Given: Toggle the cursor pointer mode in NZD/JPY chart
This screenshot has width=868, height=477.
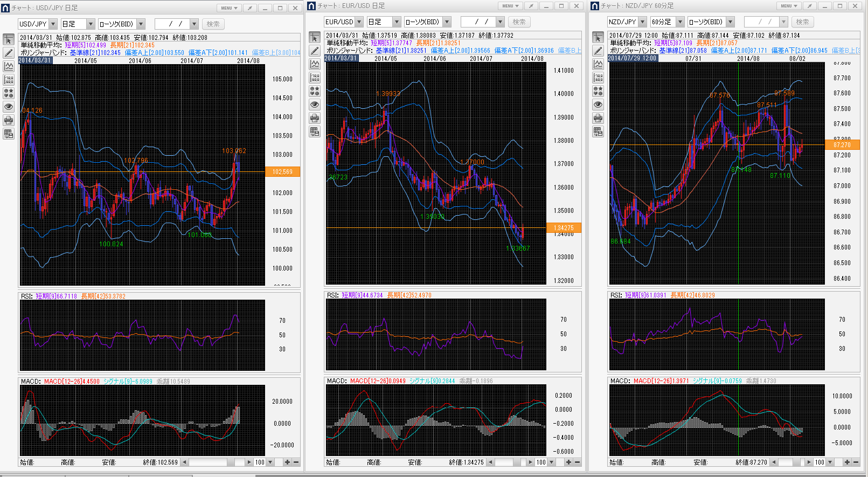Looking at the screenshot, I should (x=598, y=38).
